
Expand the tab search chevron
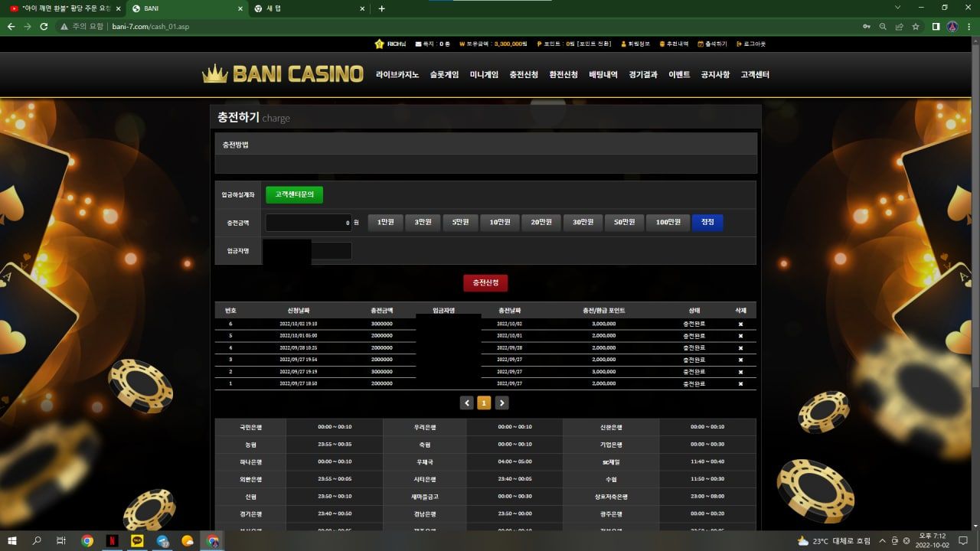point(898,8)
